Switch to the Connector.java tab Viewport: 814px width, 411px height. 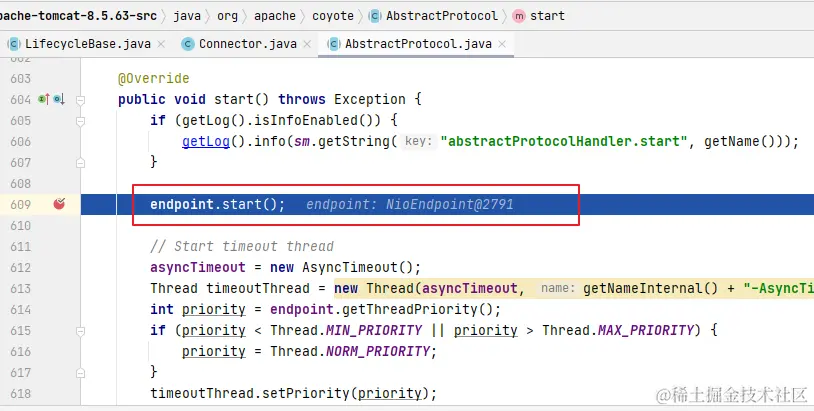pos(248,44)
